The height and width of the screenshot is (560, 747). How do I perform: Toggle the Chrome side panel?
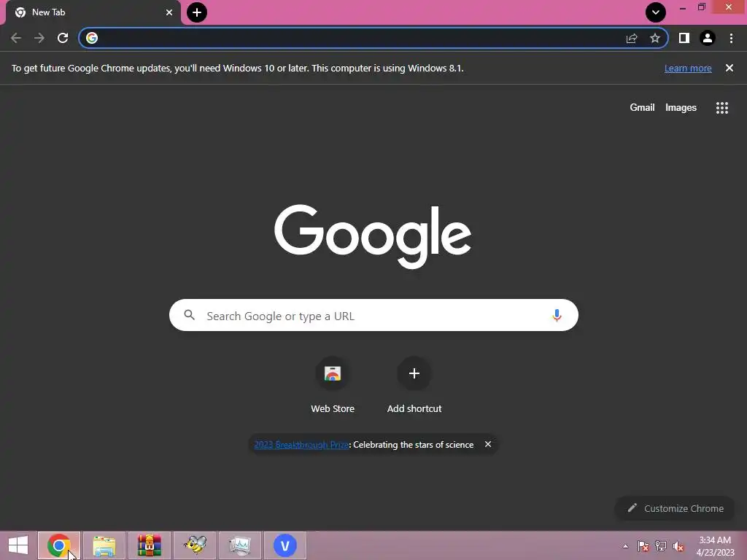(684, 38)
